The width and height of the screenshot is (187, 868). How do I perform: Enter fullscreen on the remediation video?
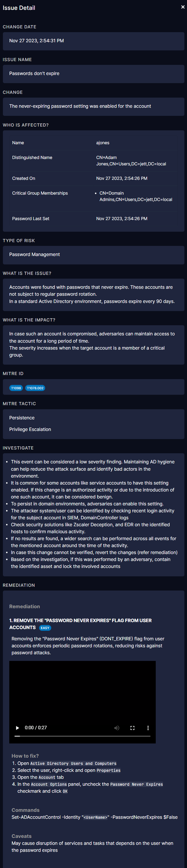(132, 728)
